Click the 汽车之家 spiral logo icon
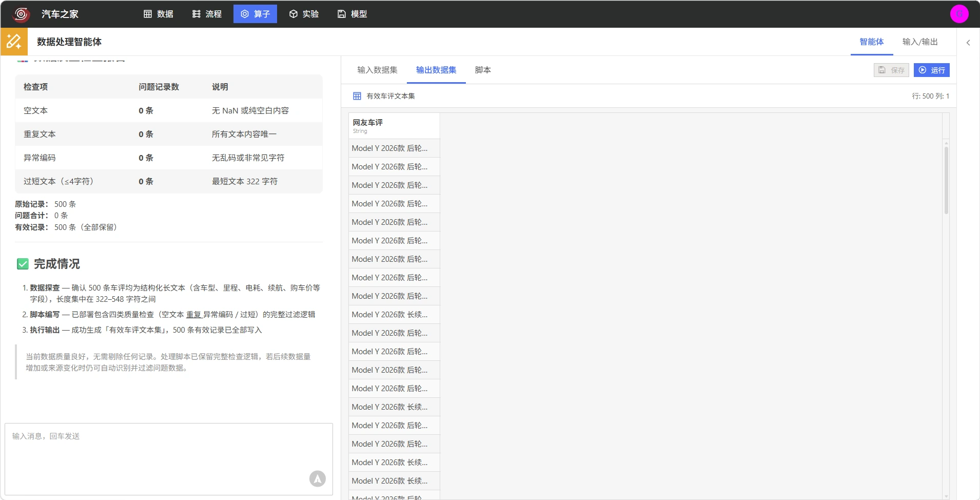 (21, 14)
